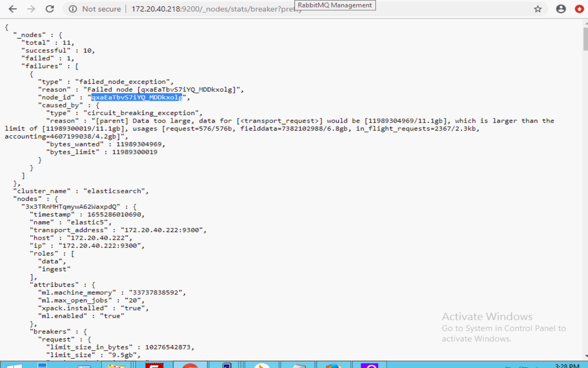
Task: Click the "attributes" key
Action: [54, 285]
